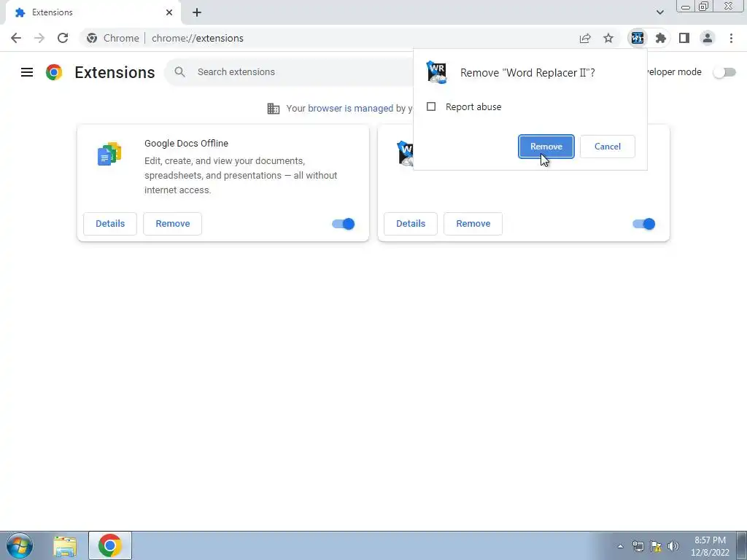This screenshot has height=560, width=747.
Task: Click the Chrome logo beside Extensions title
Action: coord(54,72)
